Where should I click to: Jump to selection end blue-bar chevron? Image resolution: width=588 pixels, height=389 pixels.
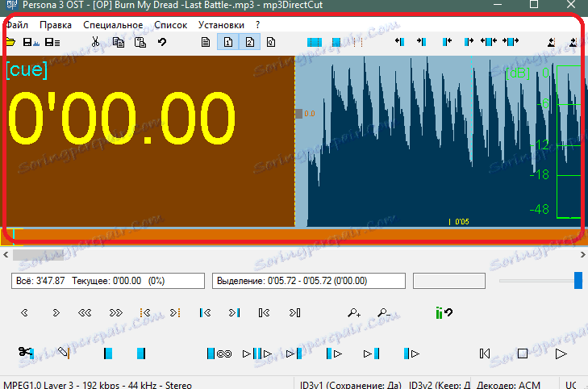point(235,312)
